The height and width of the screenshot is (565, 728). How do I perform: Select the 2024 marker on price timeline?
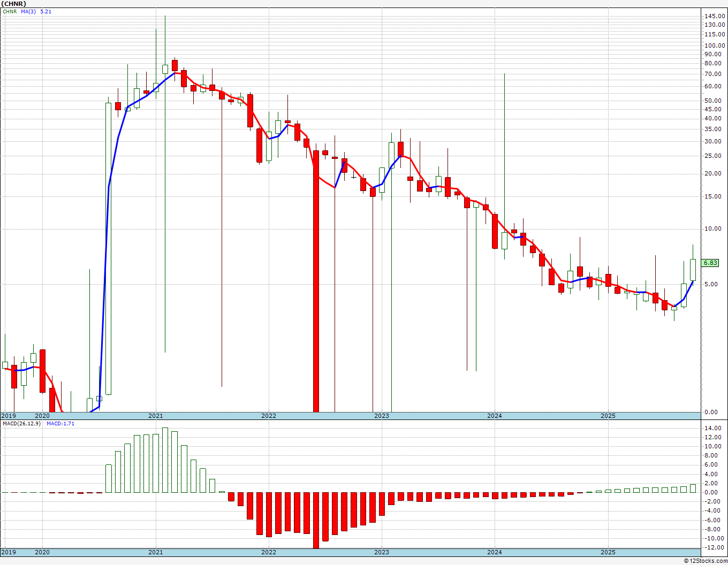[x=495, y=416]
